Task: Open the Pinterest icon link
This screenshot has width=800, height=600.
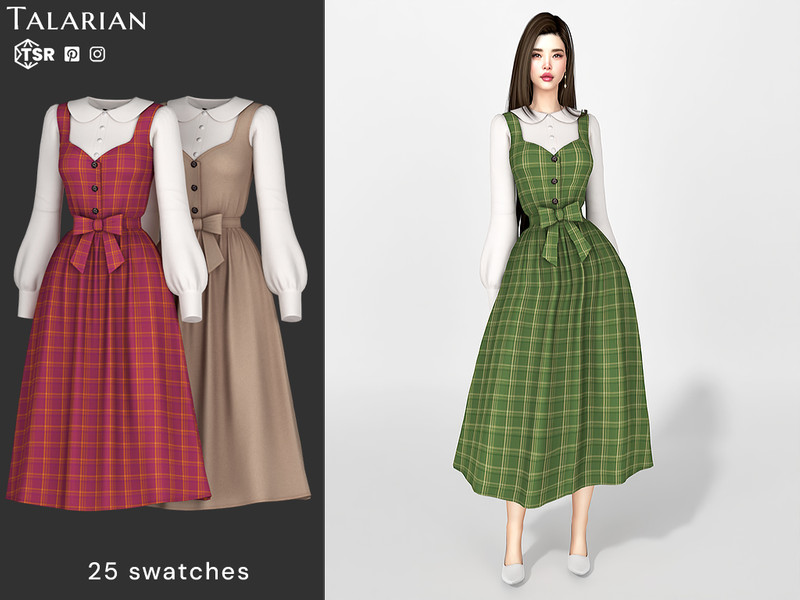Action: [72, 55]
